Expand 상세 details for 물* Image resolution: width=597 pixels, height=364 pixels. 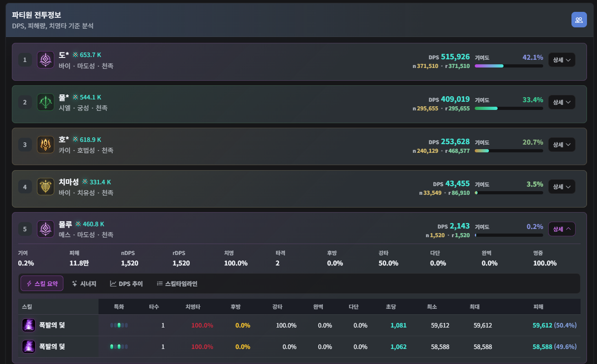point(561,102)
